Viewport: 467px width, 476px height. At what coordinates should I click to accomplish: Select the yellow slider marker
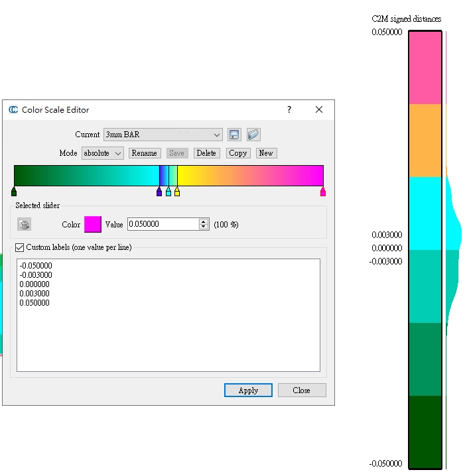click(177, 192)
